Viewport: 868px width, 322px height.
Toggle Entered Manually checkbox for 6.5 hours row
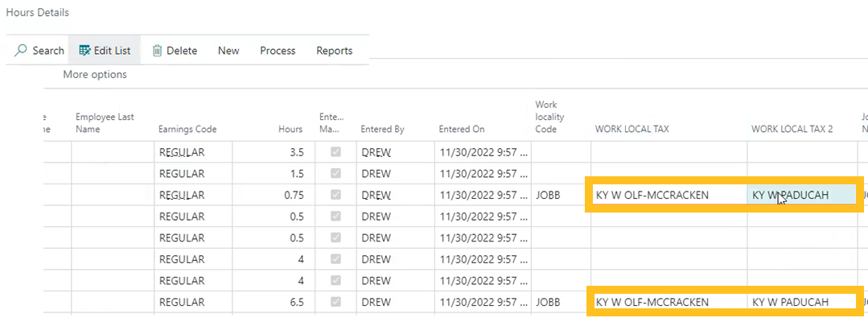pos(335,302)
